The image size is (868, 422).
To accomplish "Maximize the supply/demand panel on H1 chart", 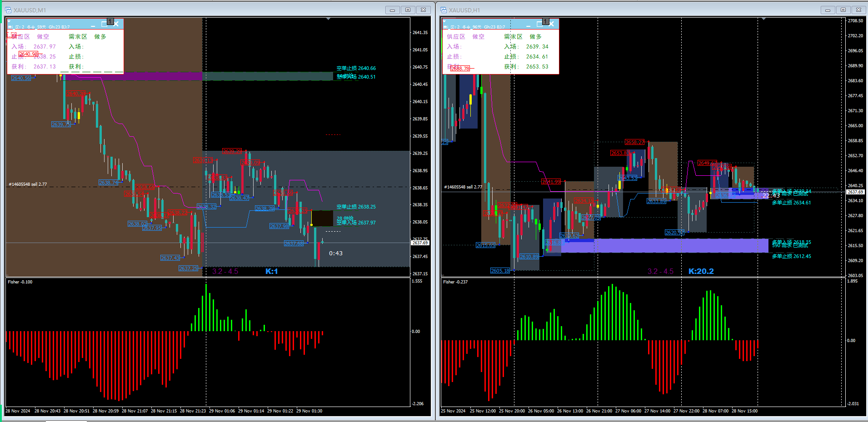I will tap(539, 24).
